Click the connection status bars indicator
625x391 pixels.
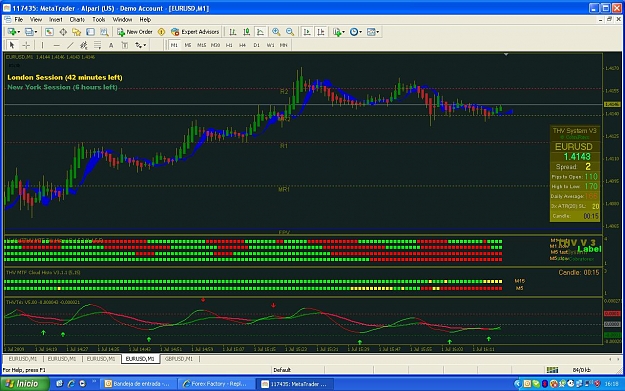pos(552,370)
